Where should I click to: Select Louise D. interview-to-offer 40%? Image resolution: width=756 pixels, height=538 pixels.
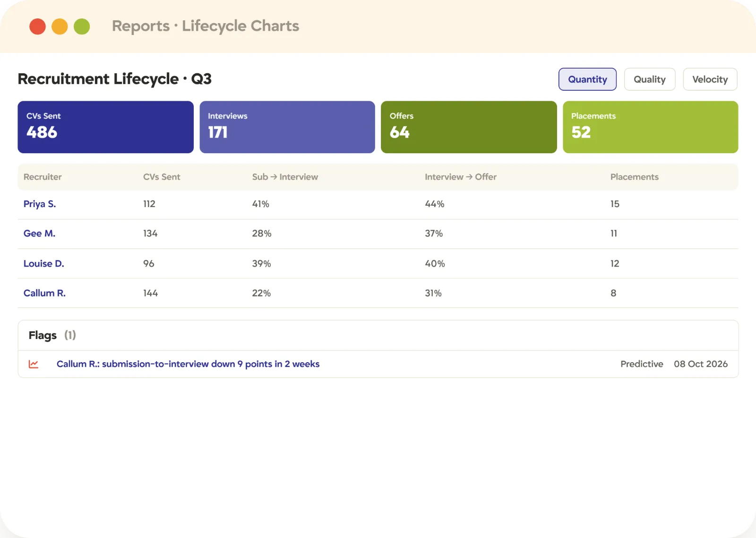(x=435, y=264)
